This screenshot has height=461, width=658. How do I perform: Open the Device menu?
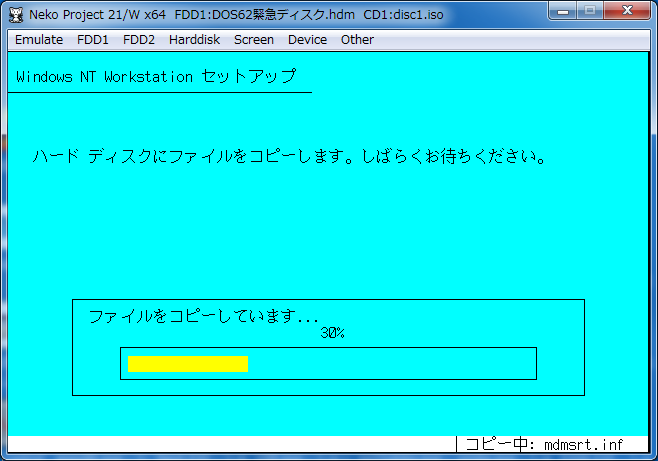click(307, 40)
